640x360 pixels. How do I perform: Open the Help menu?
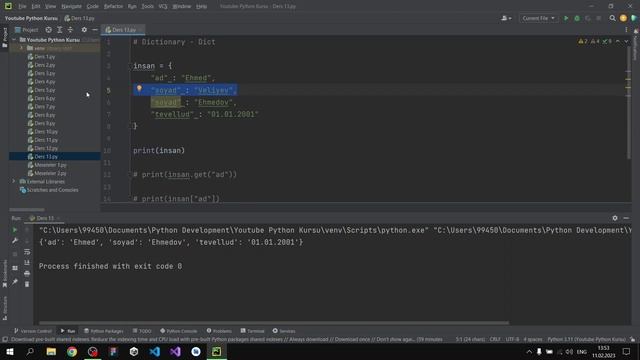pyautogui.click(x=201, y=6)
